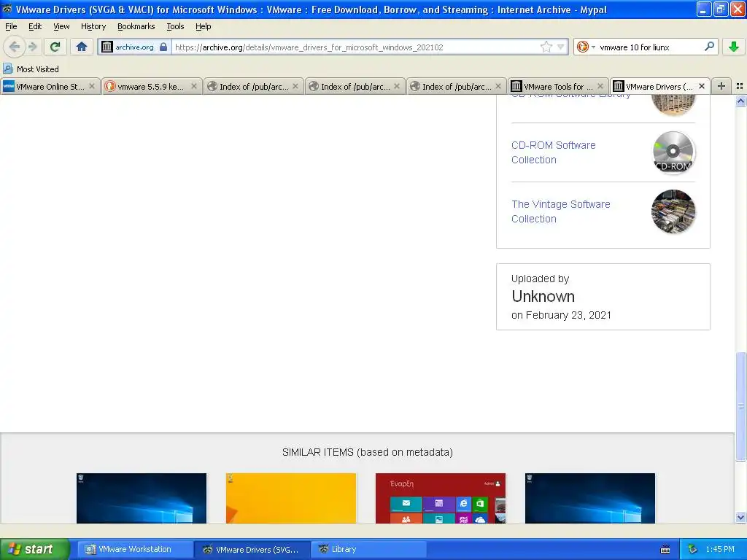Open the DuckDuckGo search engine selector
Screen dimensions: 747x560
tap(586, 47)
